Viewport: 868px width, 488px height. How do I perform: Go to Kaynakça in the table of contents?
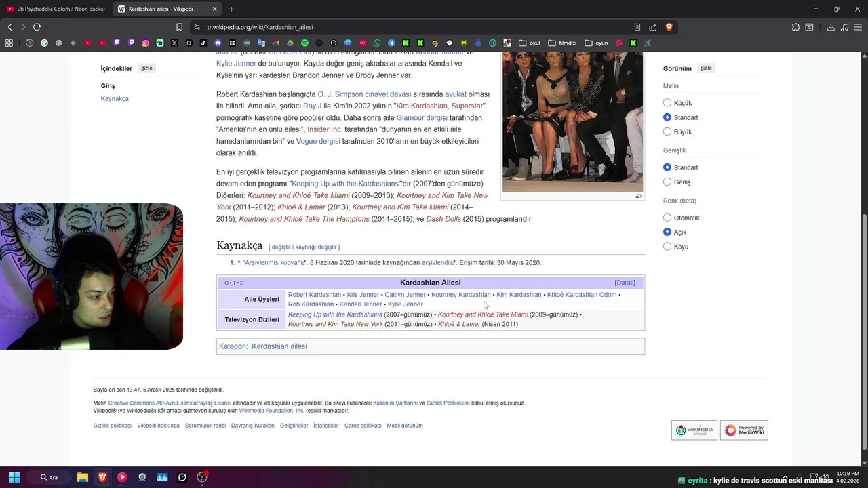tap(115, 99)
